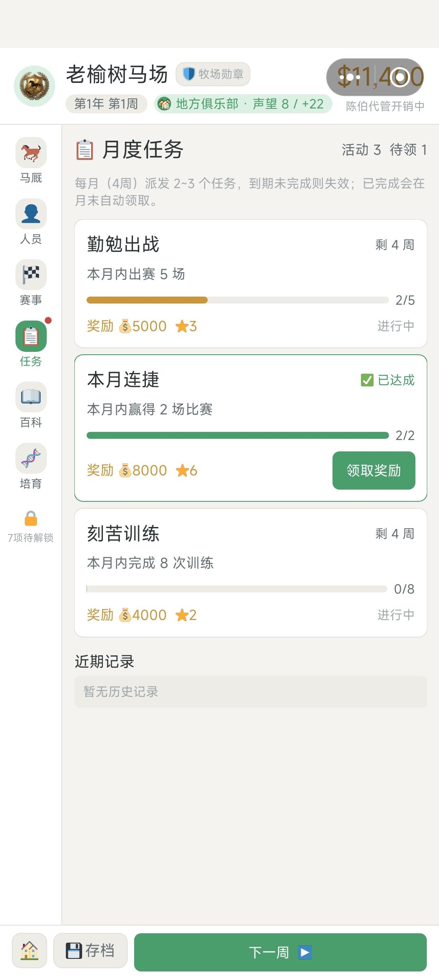Image resolution: width=439 pixels, height=980 pixels.
Task: Open the 百科 book icon
Action: (x=31, y=397)
